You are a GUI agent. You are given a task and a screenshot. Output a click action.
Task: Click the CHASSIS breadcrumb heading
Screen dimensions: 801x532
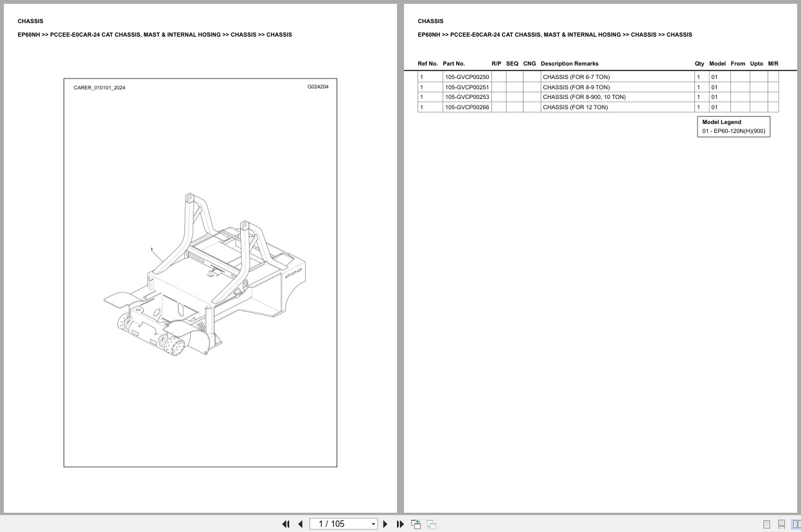click(430, 21)
